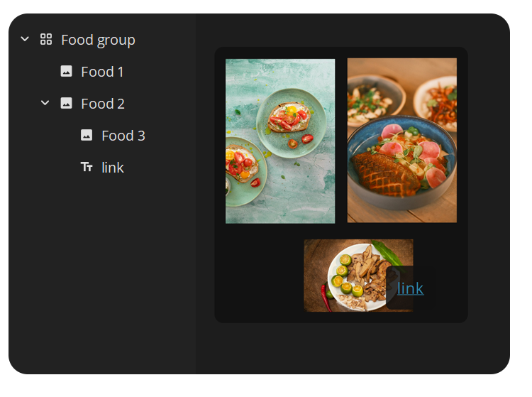Open the blue link hyperlink on canvas
This screenshot has width=532, height=397.
click(410, 288)
